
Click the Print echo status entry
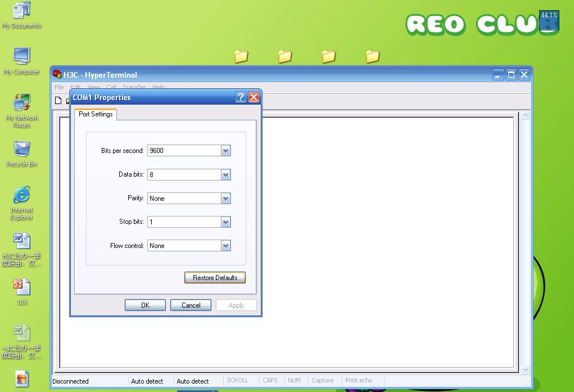tap(359, 381)
